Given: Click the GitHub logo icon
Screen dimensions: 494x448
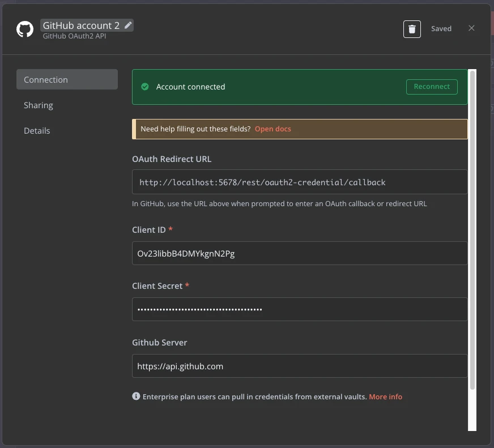Looking at the screenshot, I should (x=25, y=29).
